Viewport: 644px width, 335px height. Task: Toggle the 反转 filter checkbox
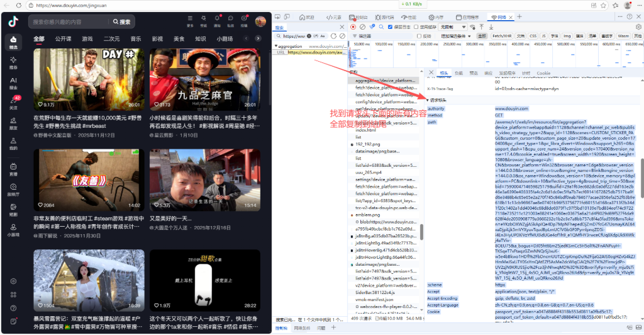pyautogui.click(x=419, y=36)
